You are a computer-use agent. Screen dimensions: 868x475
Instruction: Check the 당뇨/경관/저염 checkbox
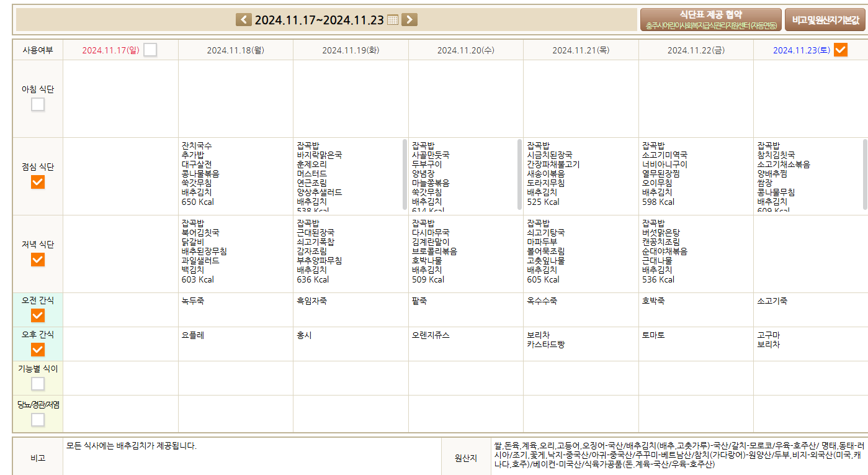(x=38, y=420)
